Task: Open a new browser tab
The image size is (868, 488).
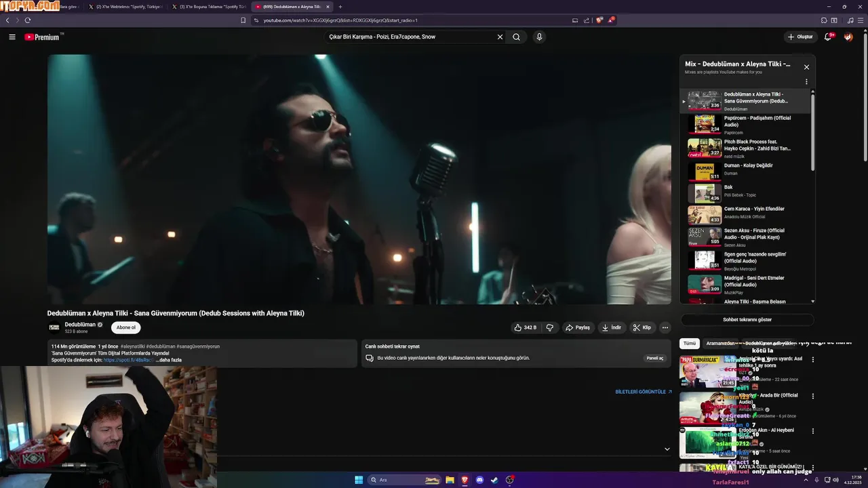Action: coord(340,7)
